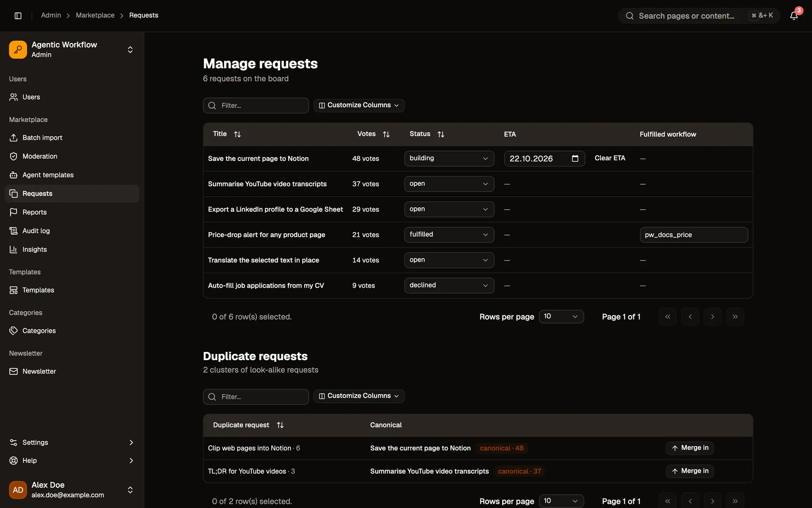Go to next page in Manage requests

pyautogui.click(x=713, y=317)
